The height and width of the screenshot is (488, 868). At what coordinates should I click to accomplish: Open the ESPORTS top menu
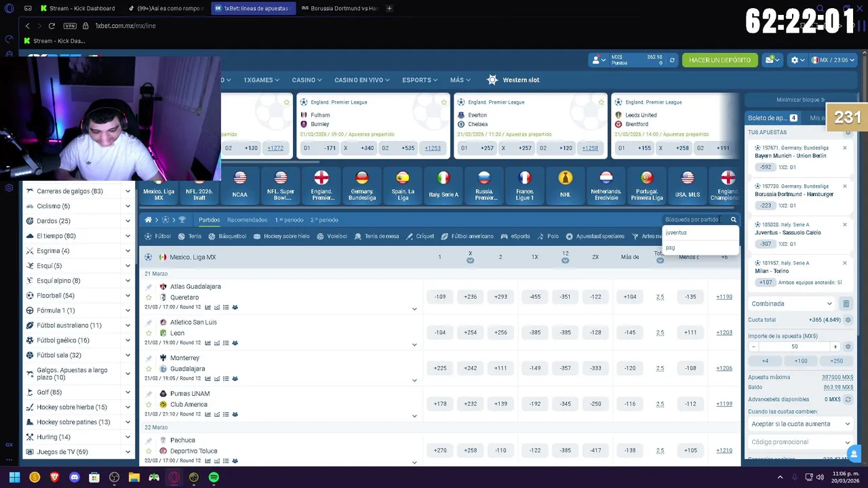(x=420, y=80)
